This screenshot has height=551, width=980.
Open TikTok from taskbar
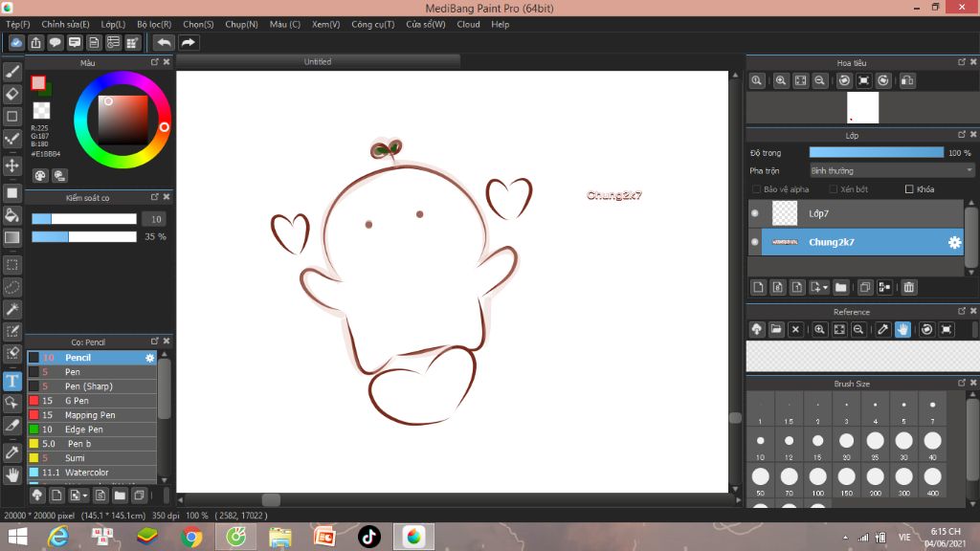[x=368, y=537]
